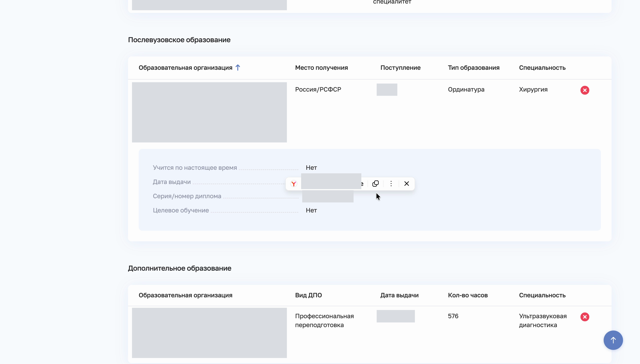This screenshot has width=640, height=364.
Task: Delete the Ультразвуковая диагностика education row
Action: [x=584, y=317]
